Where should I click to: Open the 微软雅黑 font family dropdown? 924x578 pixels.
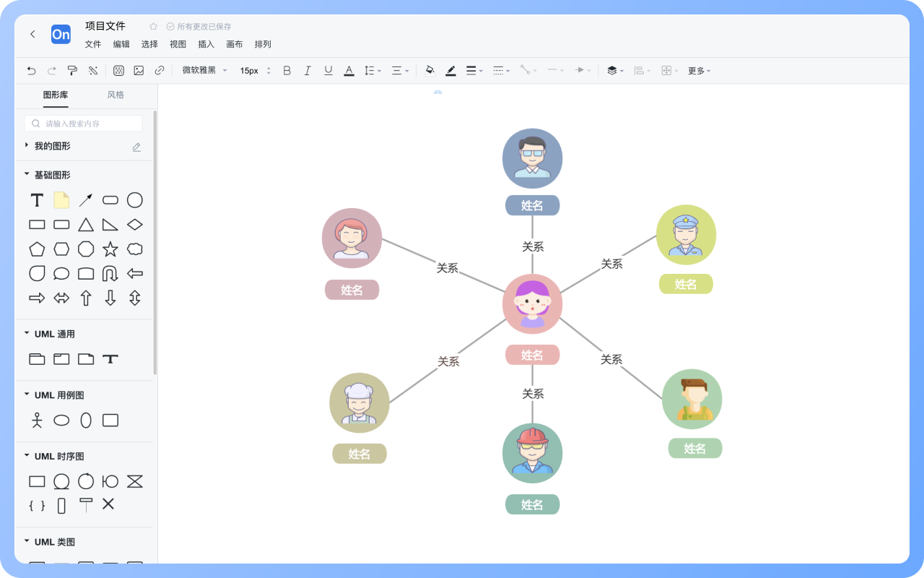[x=204, y=71]
